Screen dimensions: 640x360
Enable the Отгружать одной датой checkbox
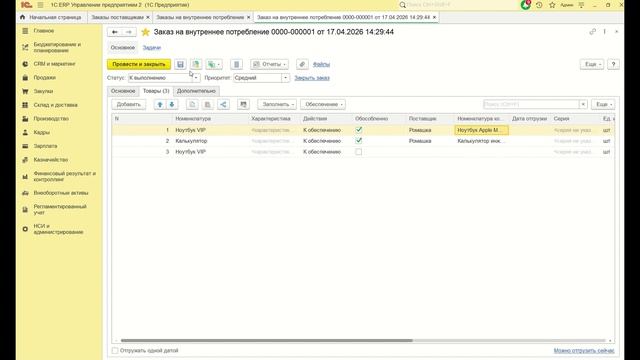(x=115, y=351)
